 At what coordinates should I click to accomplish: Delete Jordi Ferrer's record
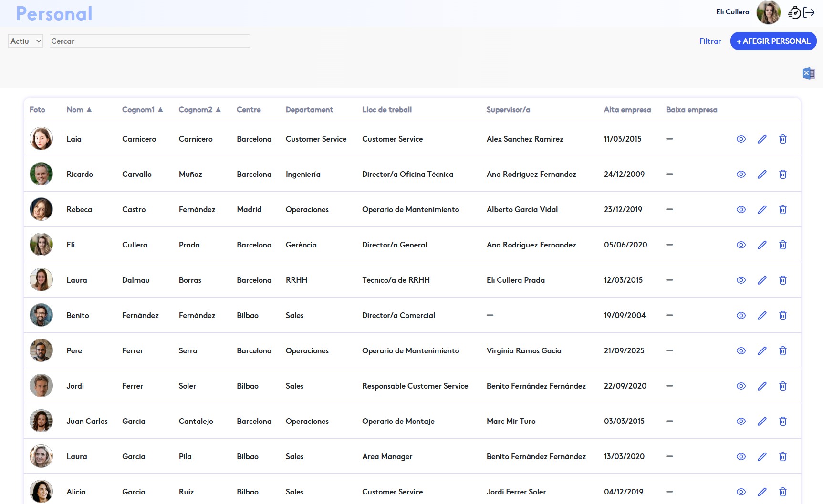[x=783, y=386]
